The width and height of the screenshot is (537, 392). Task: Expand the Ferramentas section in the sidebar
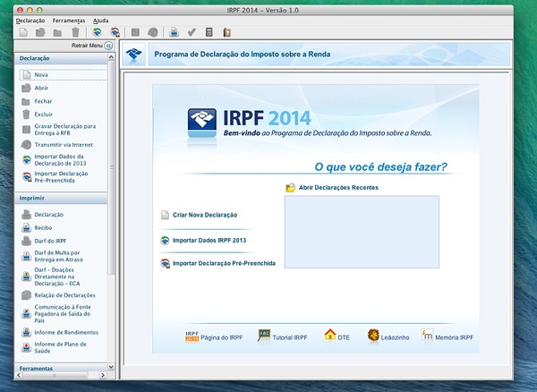54,368
